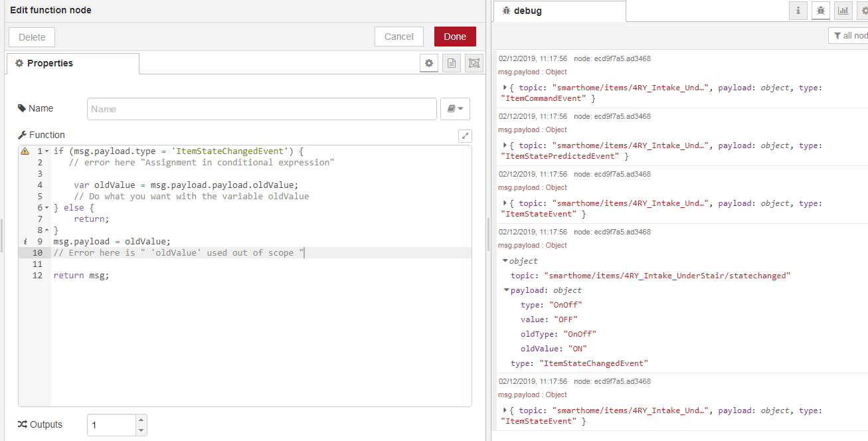Expand the last ItemStateEvent debug message
Image resolution: width=868 pixels, height=441 pixels.
[505, 410]
